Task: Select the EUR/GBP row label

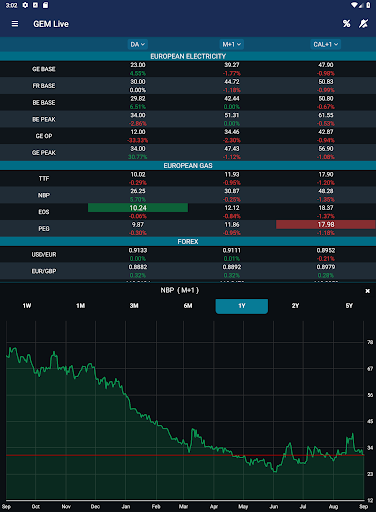Action: [x=44, y=271]
